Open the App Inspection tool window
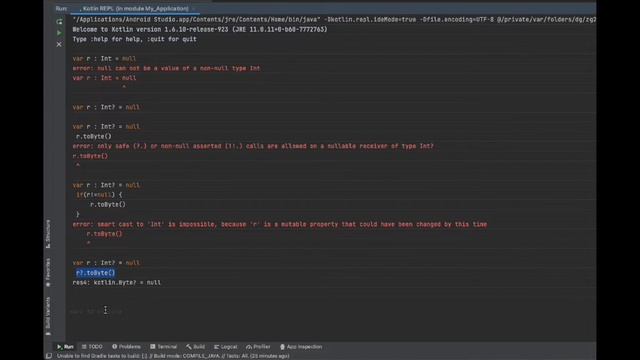640x360 pixels. coord(301,347)
